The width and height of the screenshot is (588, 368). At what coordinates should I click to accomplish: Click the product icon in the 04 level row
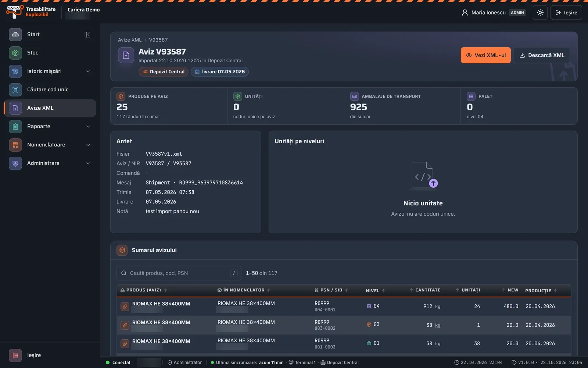click(x=125, y=307)
